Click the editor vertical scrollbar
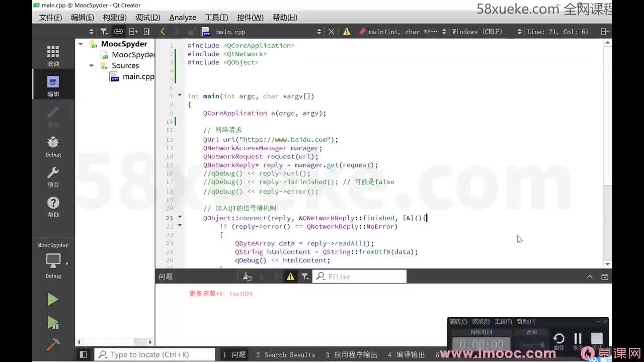 (x=607, y=154)
